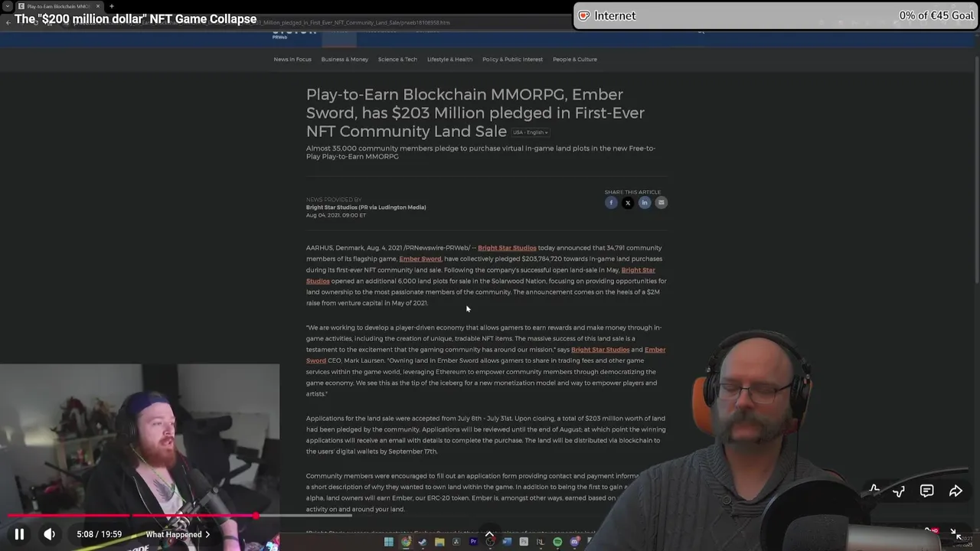Click the headline 'Play-to-Earn Blockchain MMORPG, Ember Sword'
The image size is (980, 551).
coord(475,112)
